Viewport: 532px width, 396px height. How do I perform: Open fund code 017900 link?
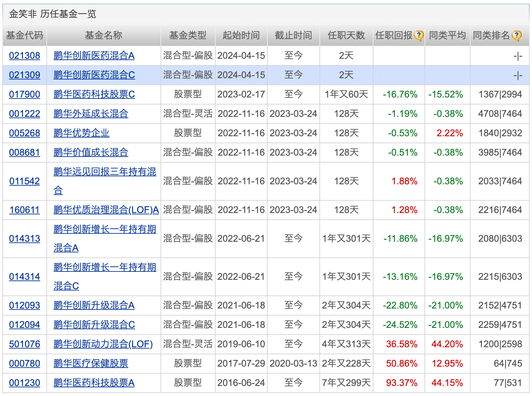pyautogui.click(x=25, y=94)
